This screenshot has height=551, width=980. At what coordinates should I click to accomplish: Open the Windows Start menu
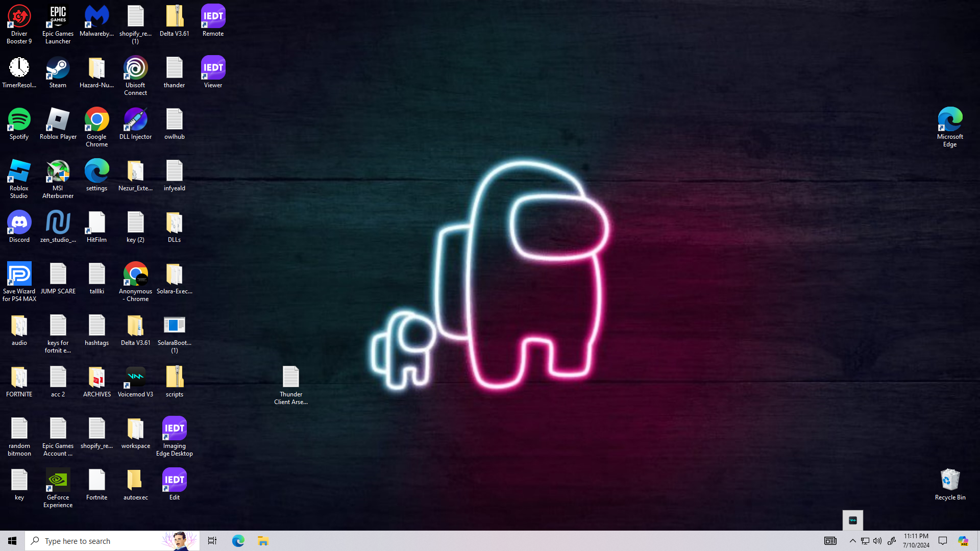[x=12, y=541]
